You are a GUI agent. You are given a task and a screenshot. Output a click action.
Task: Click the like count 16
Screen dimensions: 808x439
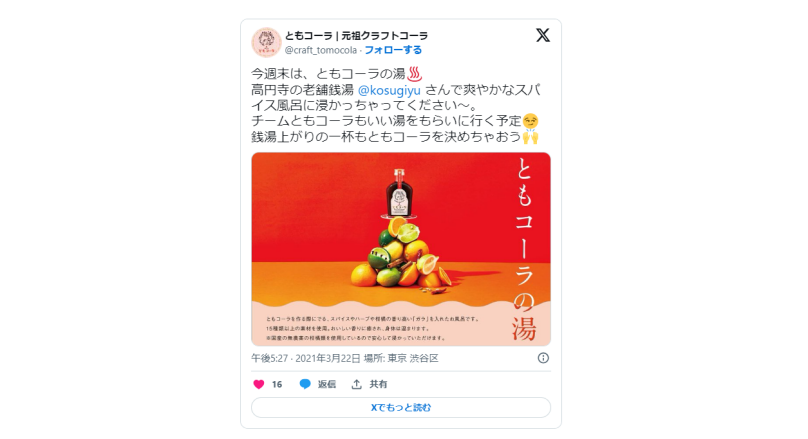point(277,384)
